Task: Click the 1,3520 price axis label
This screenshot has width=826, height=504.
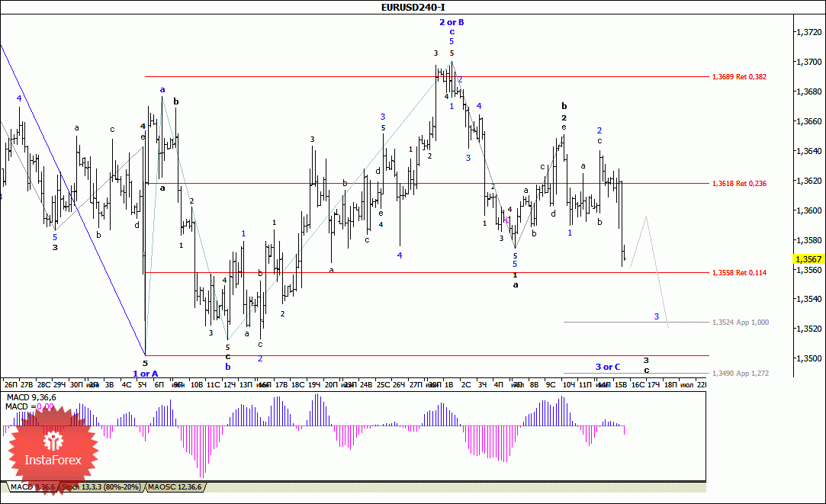Action: (x=808, y=329)
